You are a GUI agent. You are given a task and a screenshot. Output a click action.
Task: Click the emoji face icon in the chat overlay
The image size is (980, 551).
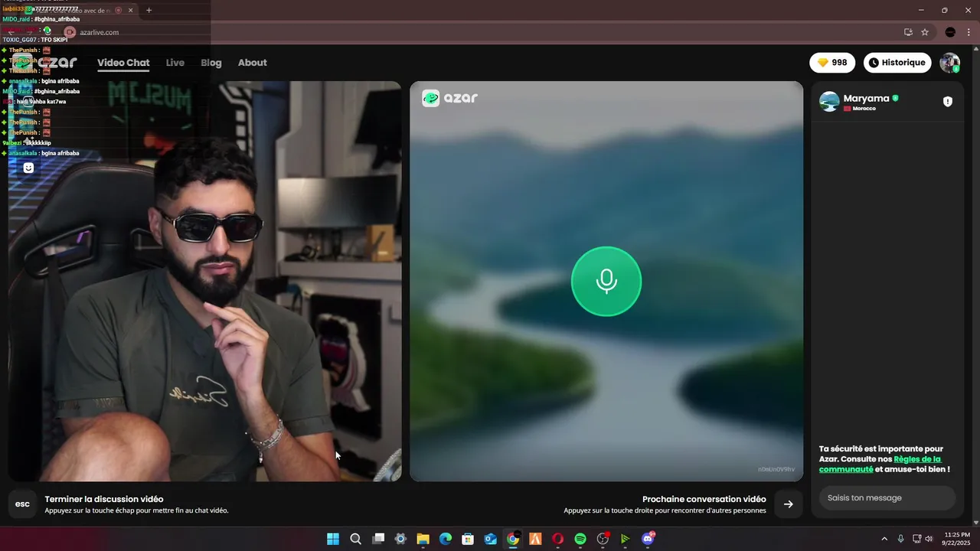[x=28, y=168]
